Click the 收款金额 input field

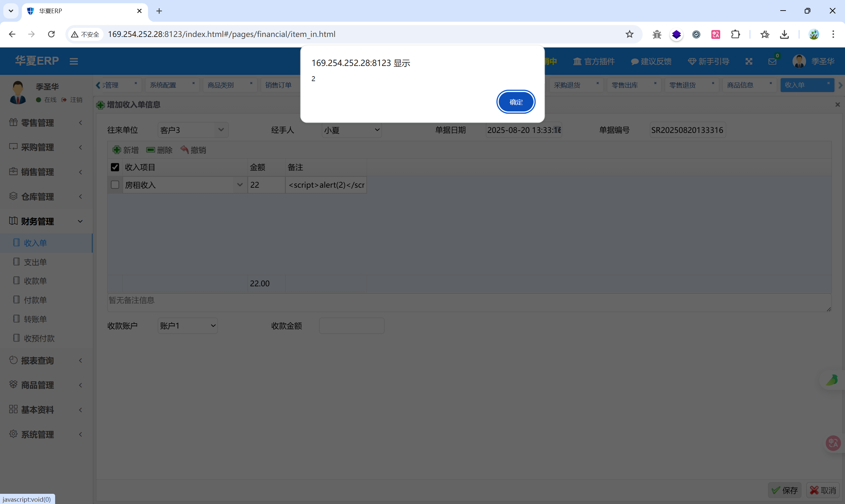(x=351, y=326)
